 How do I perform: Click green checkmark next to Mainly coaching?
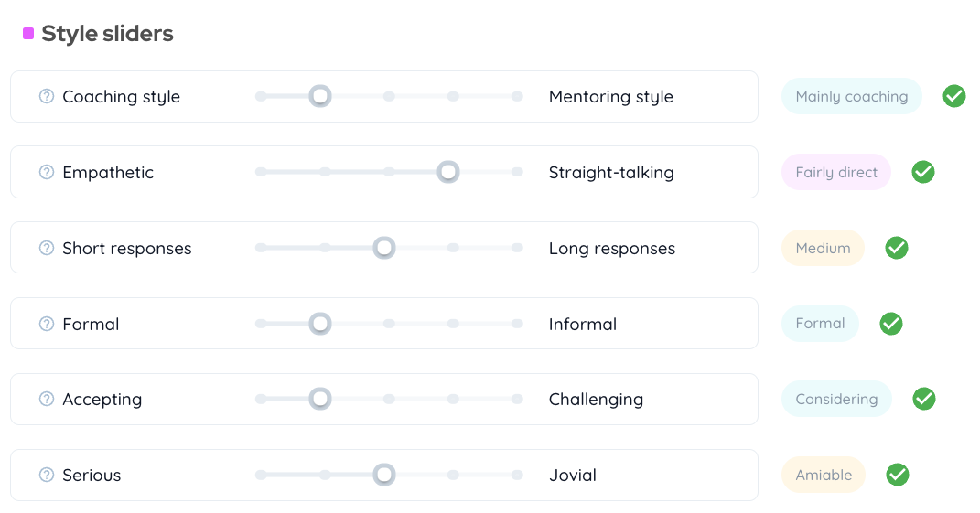point(954,96)
